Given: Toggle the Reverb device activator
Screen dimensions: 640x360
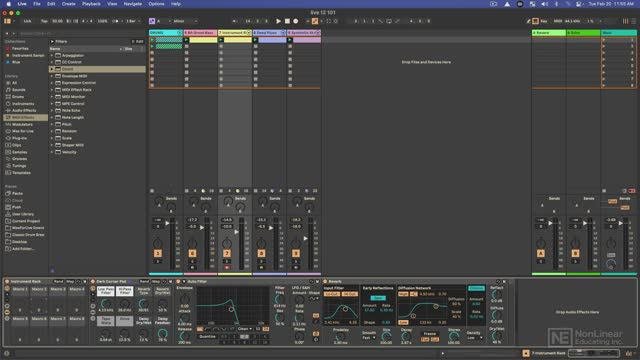Looking at the screenshot, I should pos(325,282).
